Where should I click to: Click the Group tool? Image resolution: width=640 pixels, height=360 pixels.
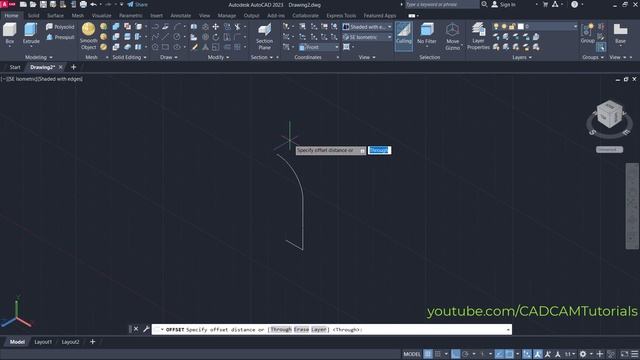[x=587, y=33]
